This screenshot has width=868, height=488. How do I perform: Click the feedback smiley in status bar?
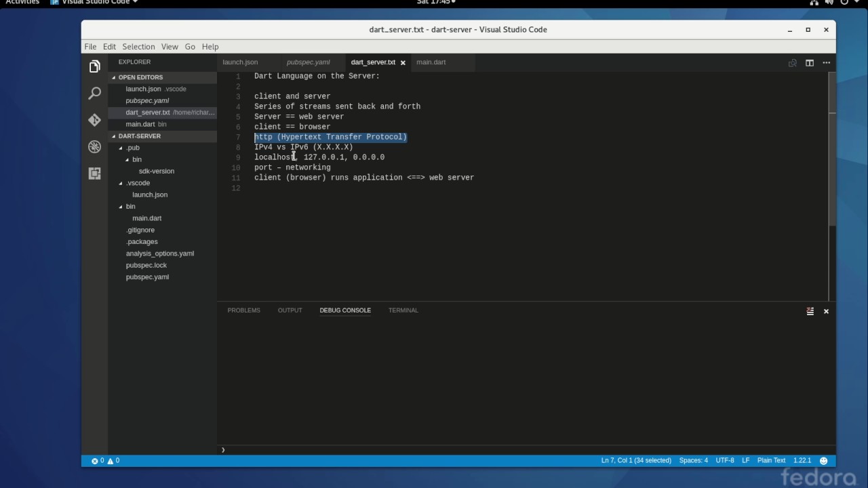[x=823, y=460]
